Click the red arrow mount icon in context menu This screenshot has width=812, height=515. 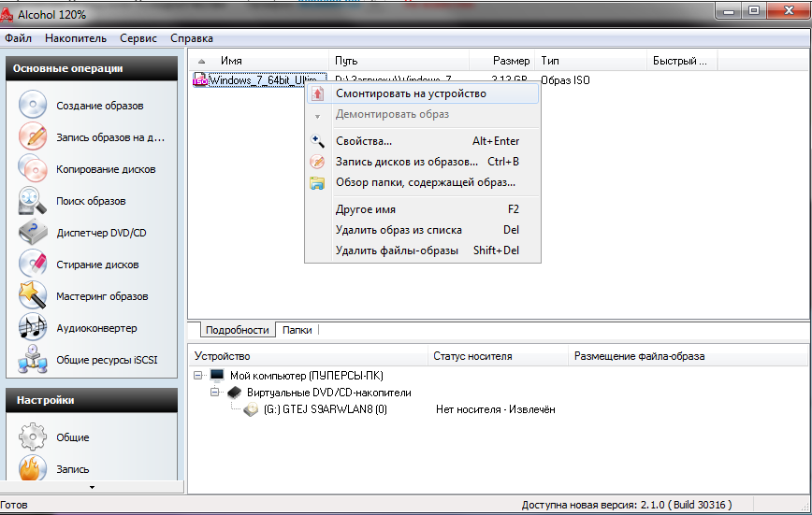(x=317, y=93)
